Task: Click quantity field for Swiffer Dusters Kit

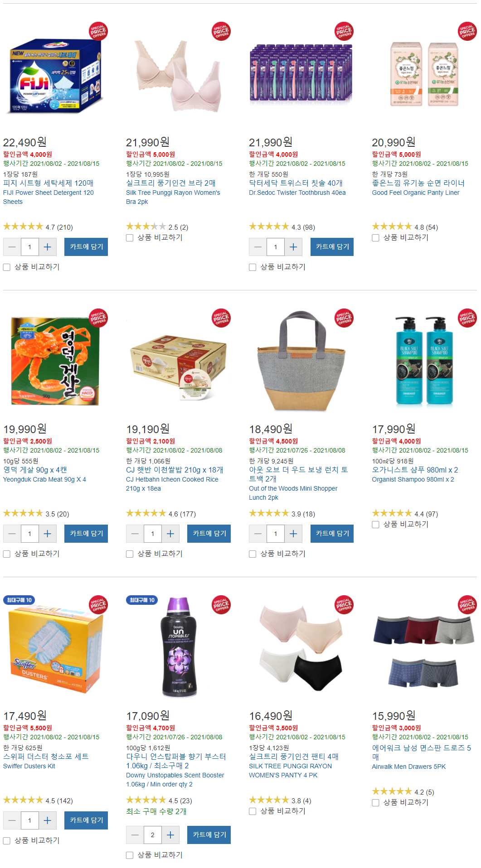Action: [x=30, y=820]
